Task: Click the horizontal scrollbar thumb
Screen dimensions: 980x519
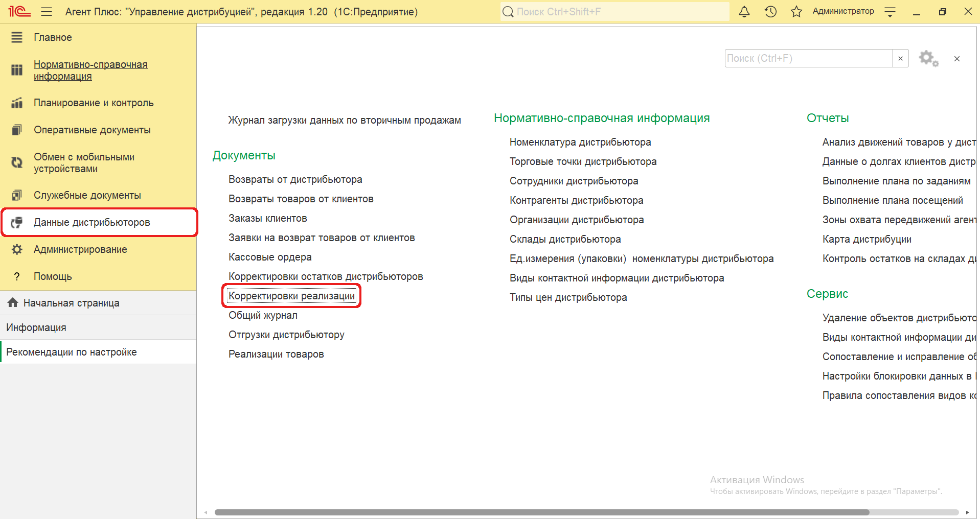Action: tap(542, 512)
